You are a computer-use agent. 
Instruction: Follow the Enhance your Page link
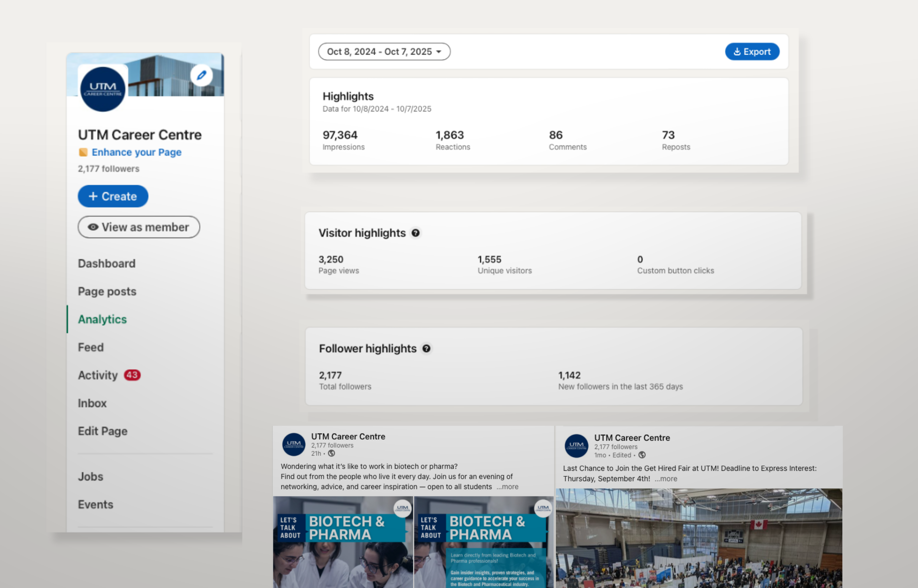pyautogui.click(x=136, y=152)
